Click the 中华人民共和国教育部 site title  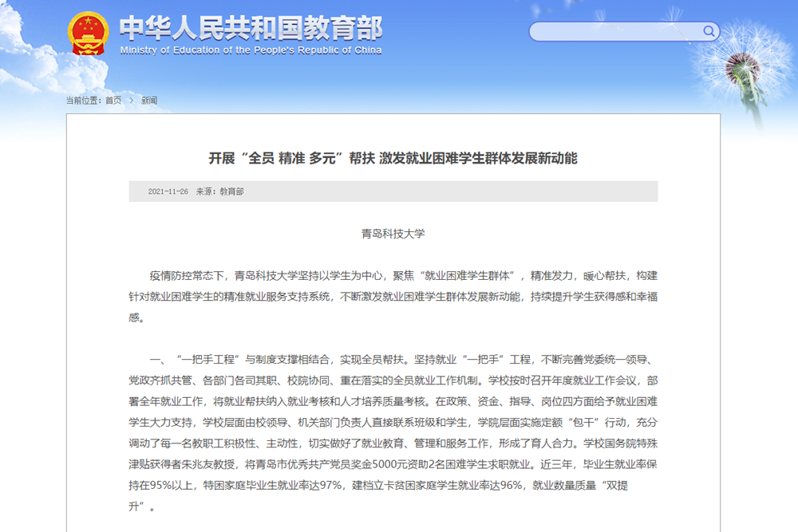[251, 28]
